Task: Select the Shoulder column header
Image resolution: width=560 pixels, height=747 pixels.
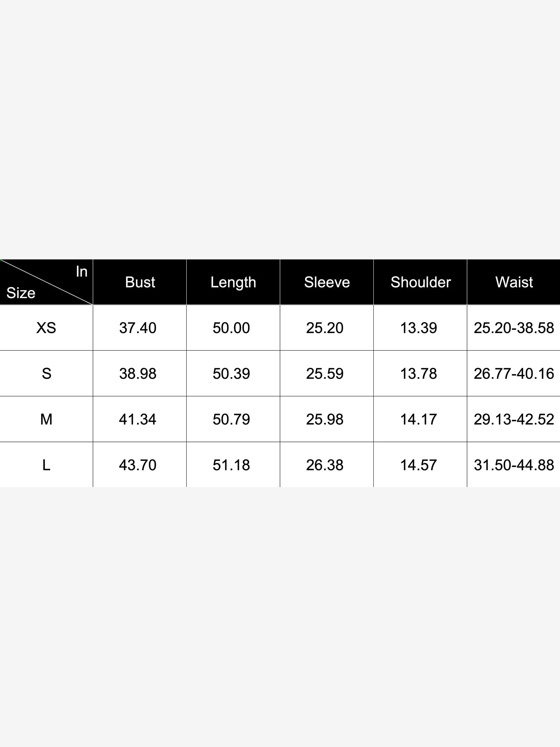Action: 420,282
